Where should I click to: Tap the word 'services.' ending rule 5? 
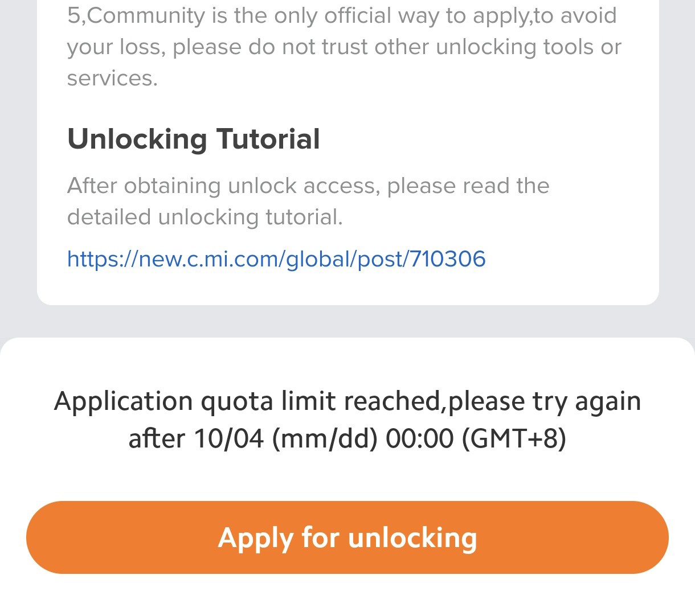tap(112, 78)
